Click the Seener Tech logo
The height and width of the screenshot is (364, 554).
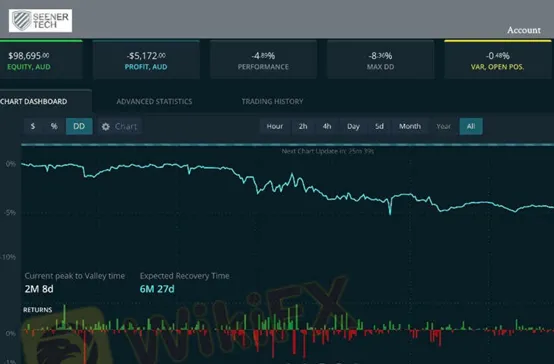coord(40,20)
